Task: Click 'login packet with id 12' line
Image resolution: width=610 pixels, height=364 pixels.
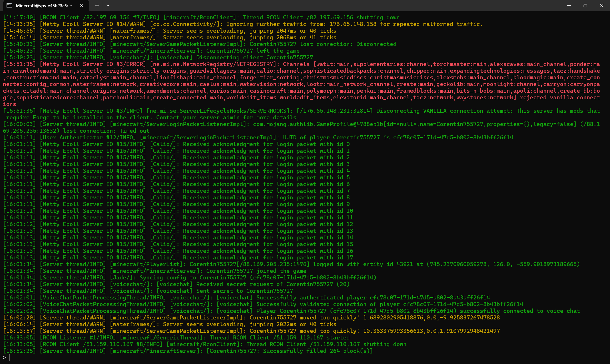Action: [x=178, y=224]
